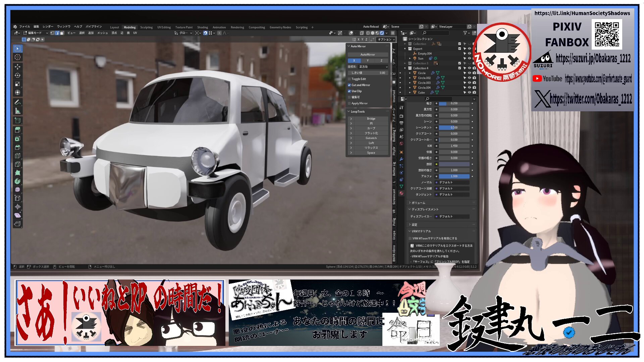Open outliner filter funnel icon
Image resolution: width=644 pixels, height=362 pixels.
(x=465, y=33)
